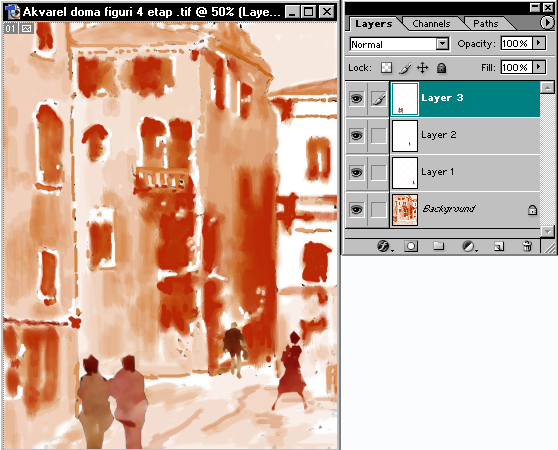Minimize the document window

[292, 12]
